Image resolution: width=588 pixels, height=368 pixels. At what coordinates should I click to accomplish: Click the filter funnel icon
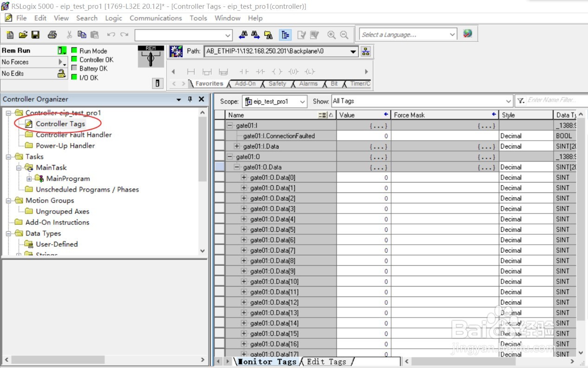click(x=521, y=101)
